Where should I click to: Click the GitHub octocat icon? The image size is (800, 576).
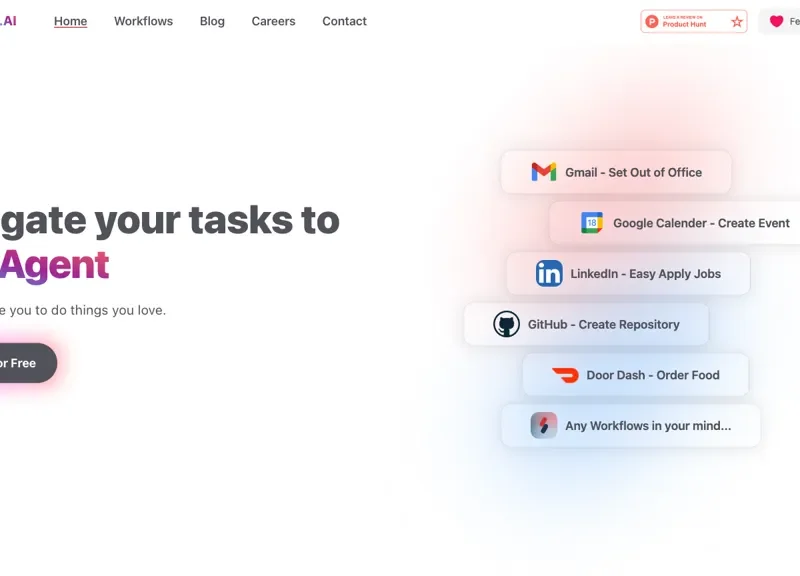(507, 324)
